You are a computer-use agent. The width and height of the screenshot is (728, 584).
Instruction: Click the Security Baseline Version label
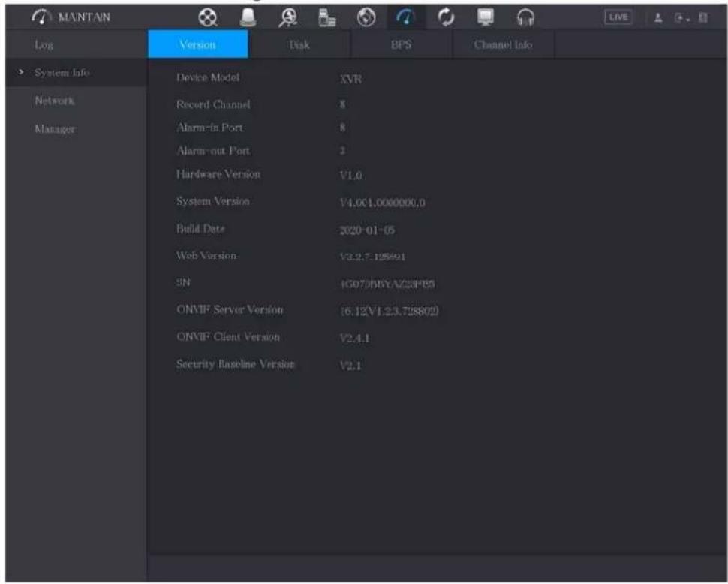236,364
